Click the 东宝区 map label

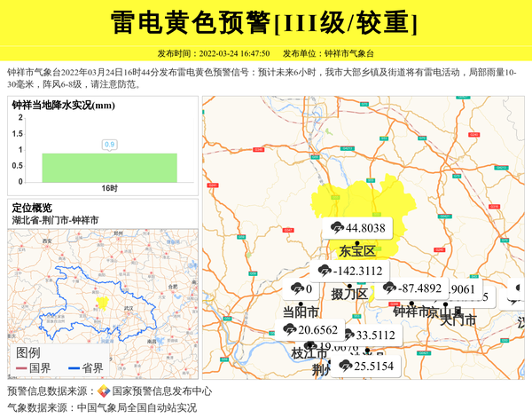coord(357,251)
